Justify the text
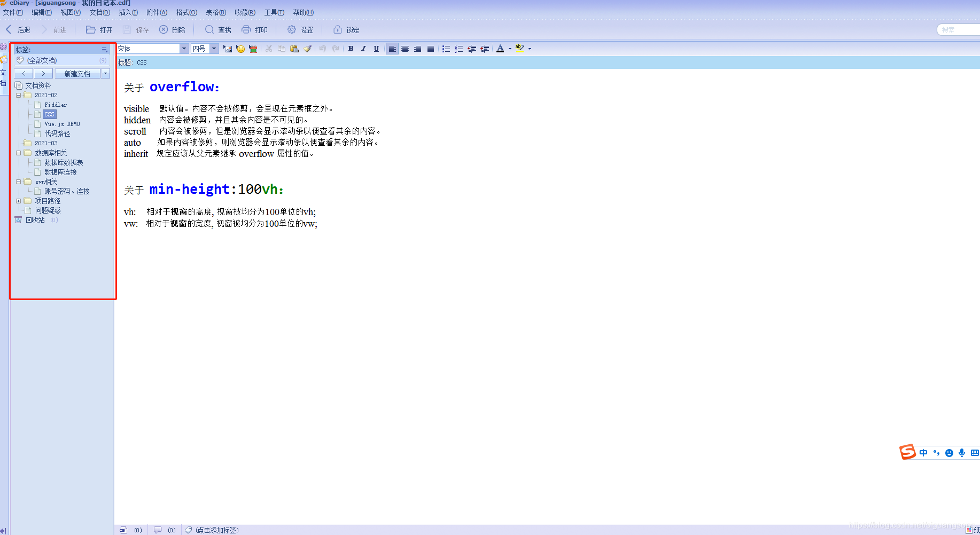The image size is (980, 535). point(431,49)
